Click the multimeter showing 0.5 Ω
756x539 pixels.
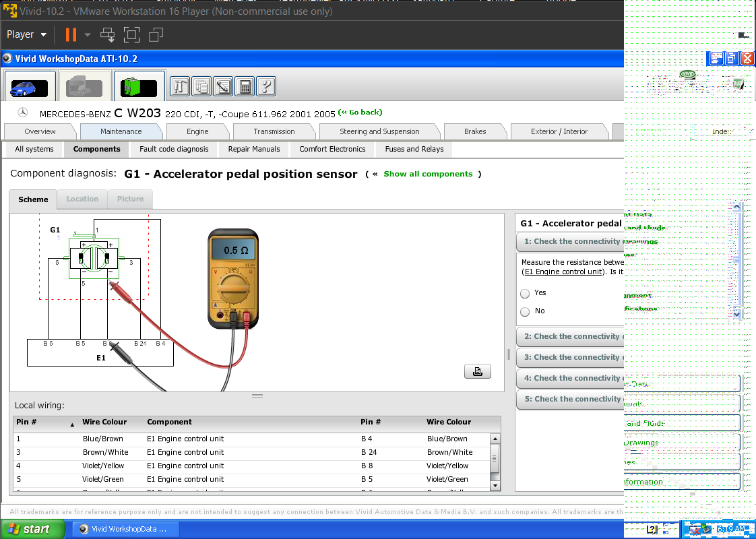pyautogui.click(x=233, y=279)
